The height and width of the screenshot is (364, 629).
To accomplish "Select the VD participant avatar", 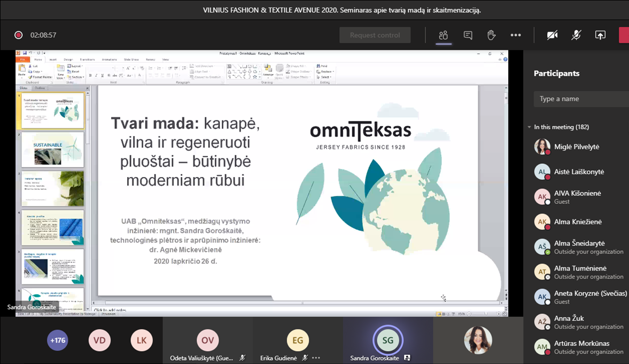I will point(99,341).
